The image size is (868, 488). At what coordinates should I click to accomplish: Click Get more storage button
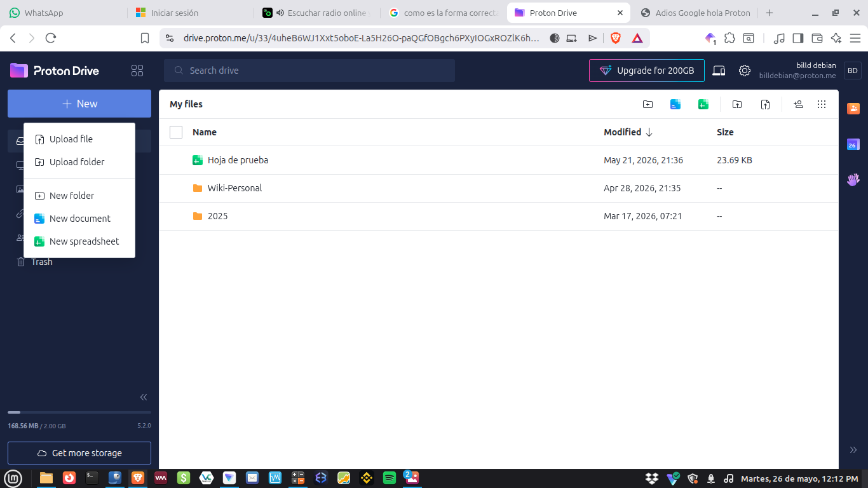coord(79,453)
